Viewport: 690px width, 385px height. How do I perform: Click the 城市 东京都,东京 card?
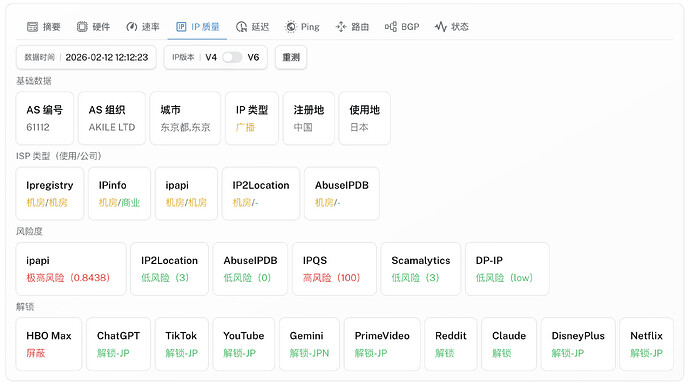pos(185,118)
